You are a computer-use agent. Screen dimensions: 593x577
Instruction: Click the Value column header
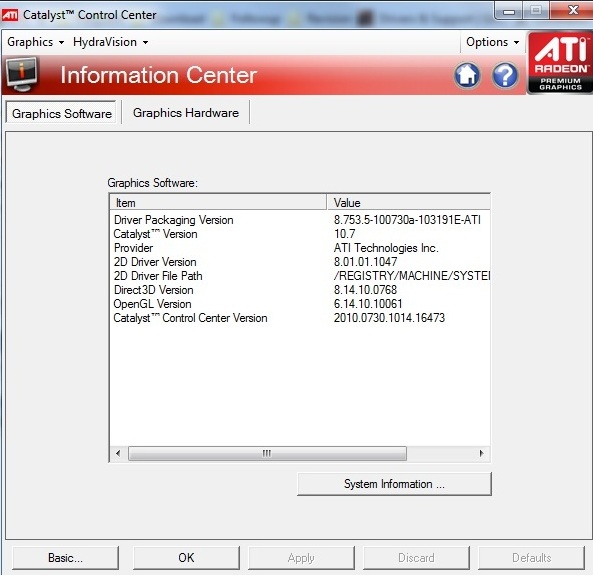tap(408, 203)
